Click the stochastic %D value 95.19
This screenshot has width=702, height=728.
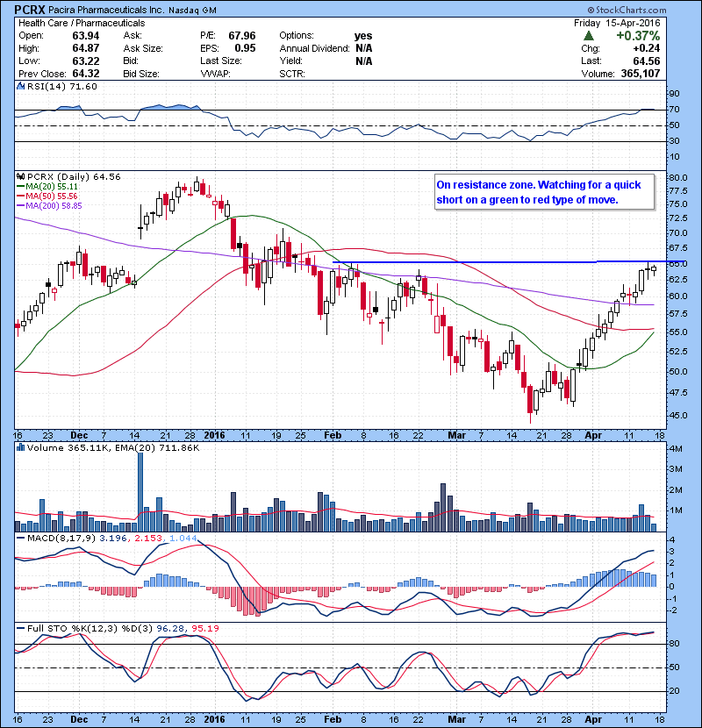pyautogui.click(x=204, y=629)
